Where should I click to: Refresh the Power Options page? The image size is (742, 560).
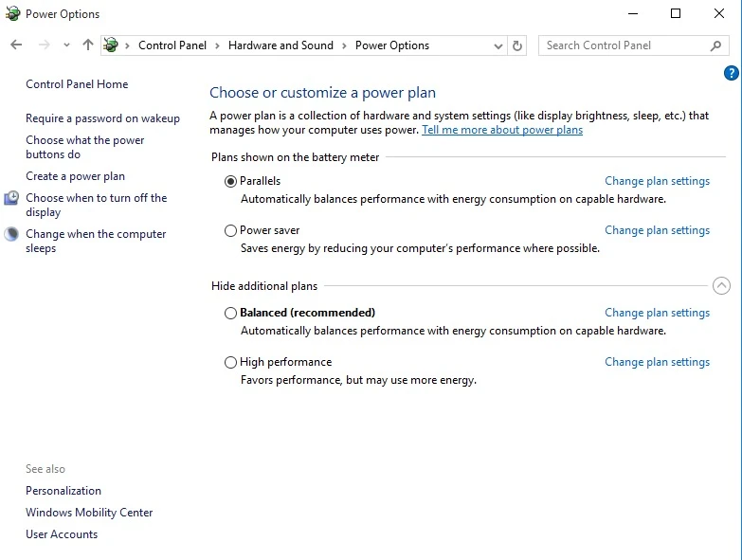[x=517, y=45]
